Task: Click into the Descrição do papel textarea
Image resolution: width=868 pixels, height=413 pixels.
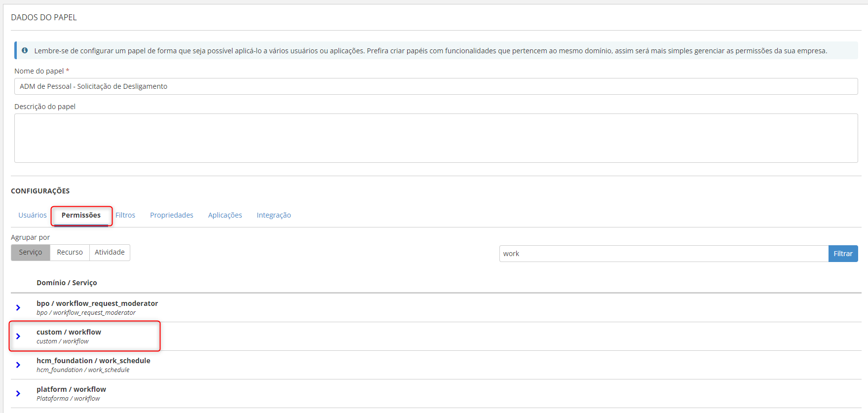Action: pyautogui.click(x=436, y=138)
